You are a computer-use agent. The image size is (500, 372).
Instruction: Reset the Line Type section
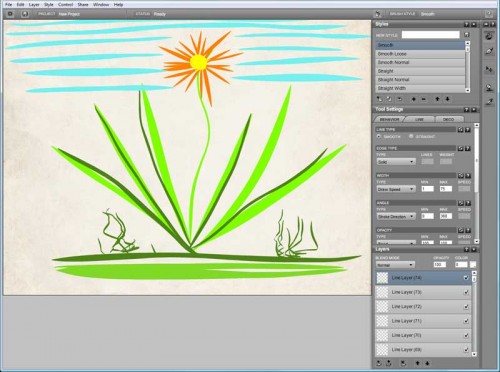pyautogui.click(x=461, y=130)
